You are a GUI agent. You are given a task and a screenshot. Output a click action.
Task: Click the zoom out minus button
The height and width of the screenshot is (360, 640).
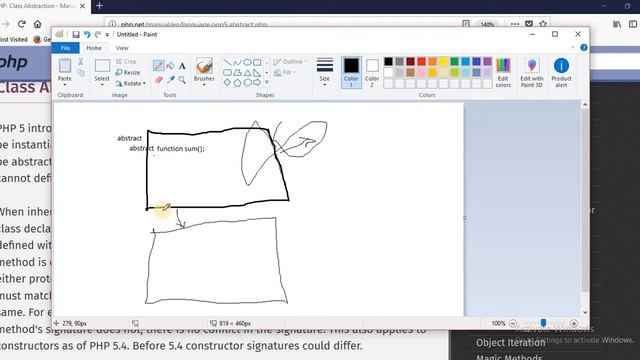pos(513,323)
